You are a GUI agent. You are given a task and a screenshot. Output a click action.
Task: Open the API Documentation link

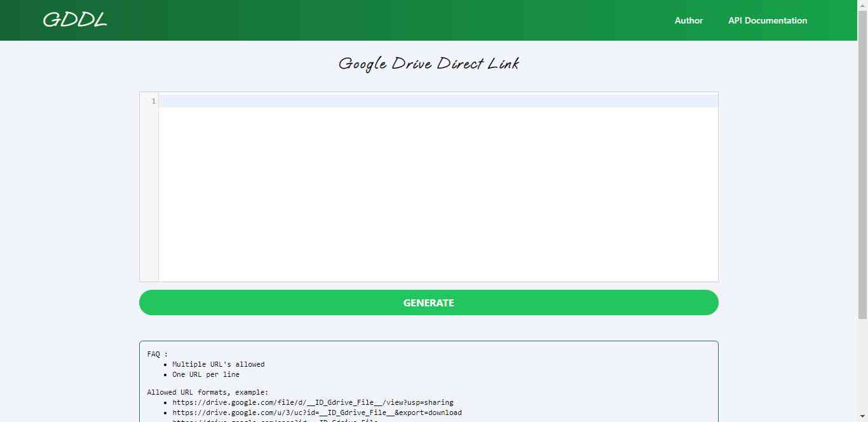click(767, 20)
